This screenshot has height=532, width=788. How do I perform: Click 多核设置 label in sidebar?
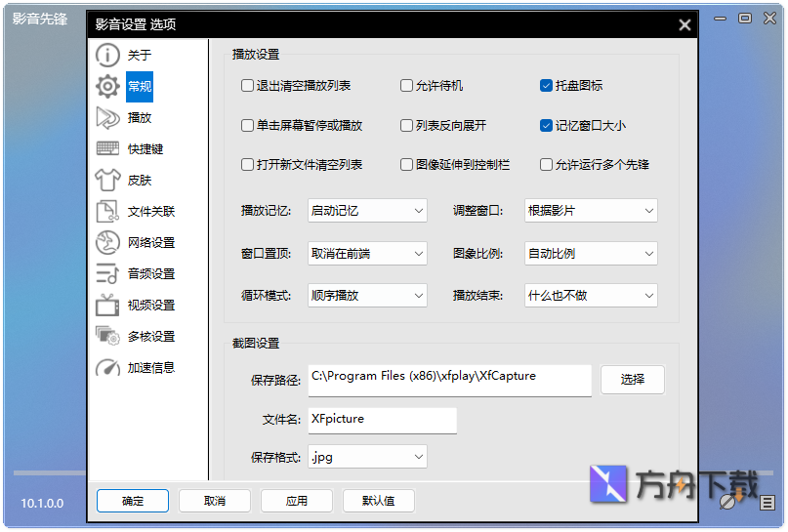150,336
